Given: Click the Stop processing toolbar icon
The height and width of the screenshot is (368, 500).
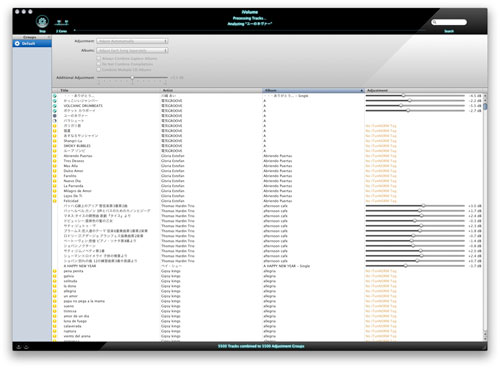Looking at the screenshot, I should tap(42, 22).
